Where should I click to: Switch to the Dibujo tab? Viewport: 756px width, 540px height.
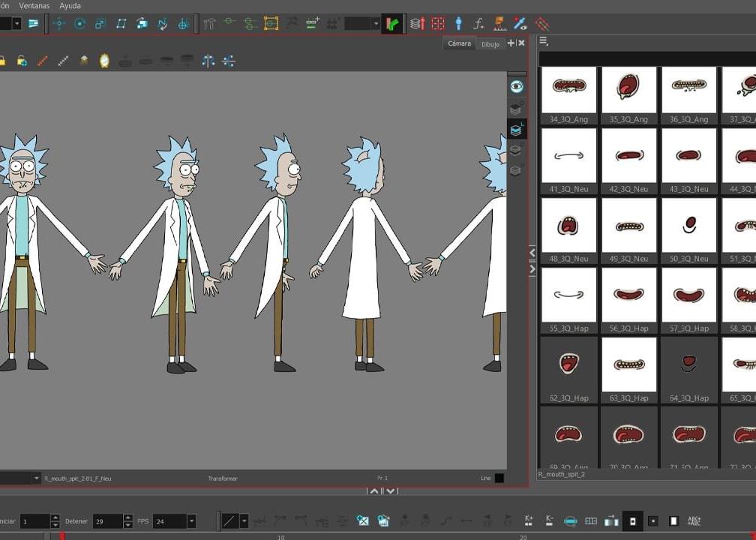(x=490, y=44)
